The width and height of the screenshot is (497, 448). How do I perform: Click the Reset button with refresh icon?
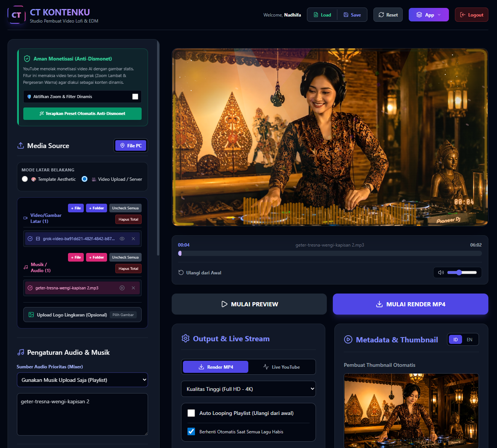(388, 15)
